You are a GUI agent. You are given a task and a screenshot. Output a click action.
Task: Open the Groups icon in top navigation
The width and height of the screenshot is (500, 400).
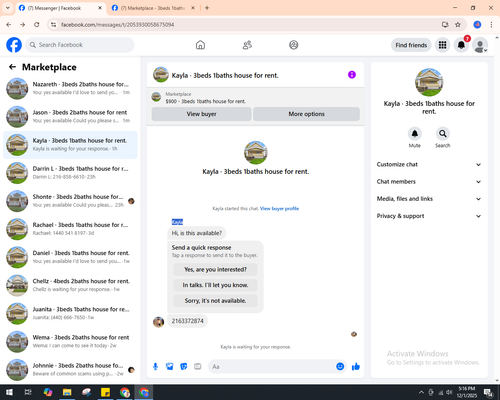click(294, 45)
